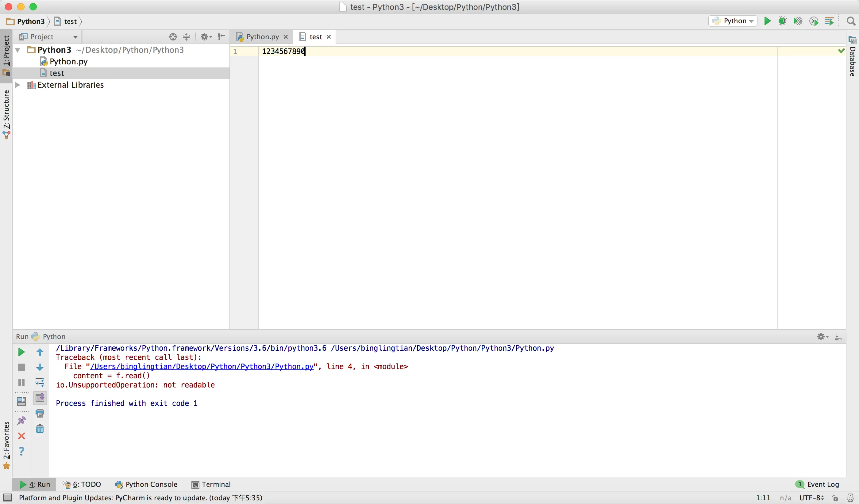Open Search Everywhere magnifier icon
859x504 pixels.
(x=851, y=21)
